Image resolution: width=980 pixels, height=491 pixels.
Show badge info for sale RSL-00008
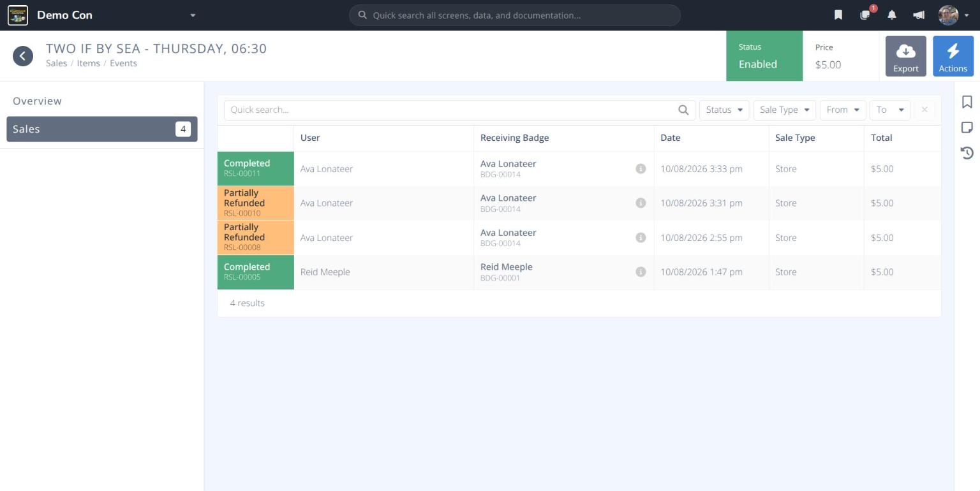(641, 238)
